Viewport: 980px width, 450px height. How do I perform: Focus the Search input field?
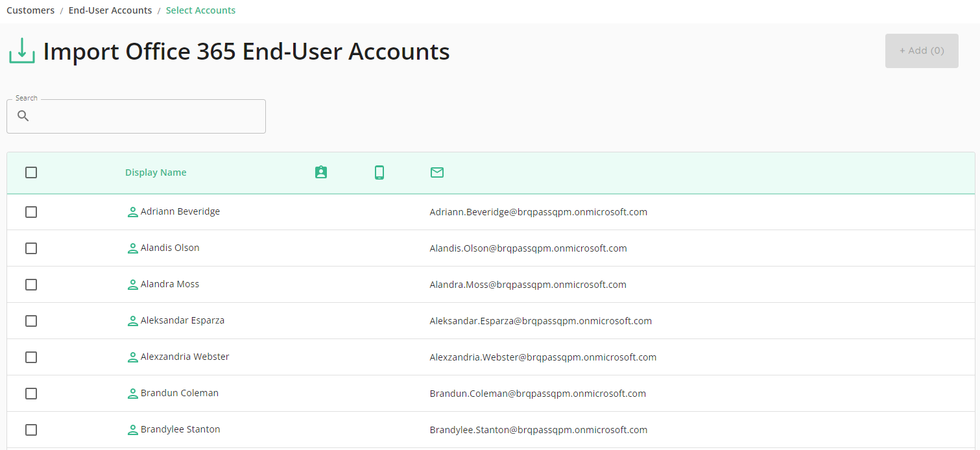point(136,116)
